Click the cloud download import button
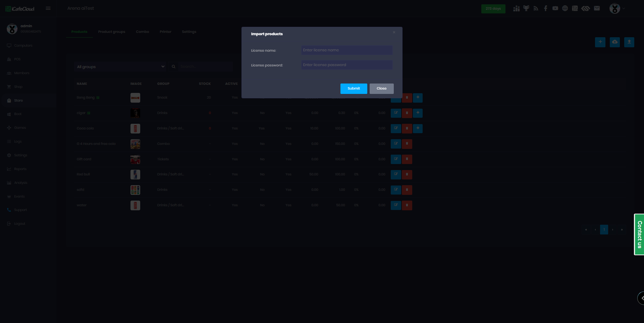This screenshot has height=323, width=644. pos(615,42)
